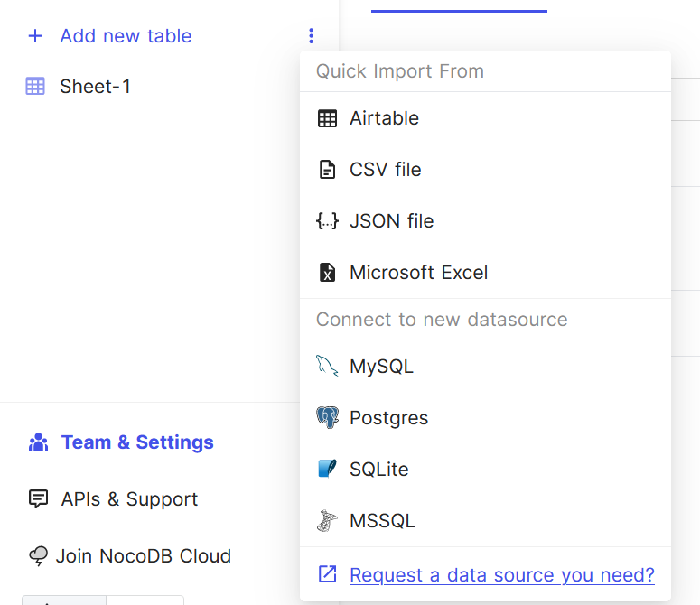Viewport: 700px width, 605px height.
Task: Connect to MSSQL datasource
Action: coord(485,521)
